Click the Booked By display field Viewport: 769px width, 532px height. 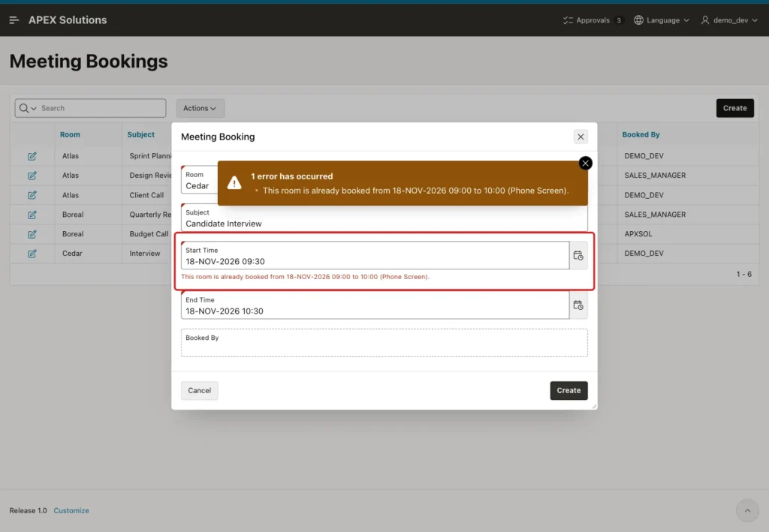click(x=384, y=343)
